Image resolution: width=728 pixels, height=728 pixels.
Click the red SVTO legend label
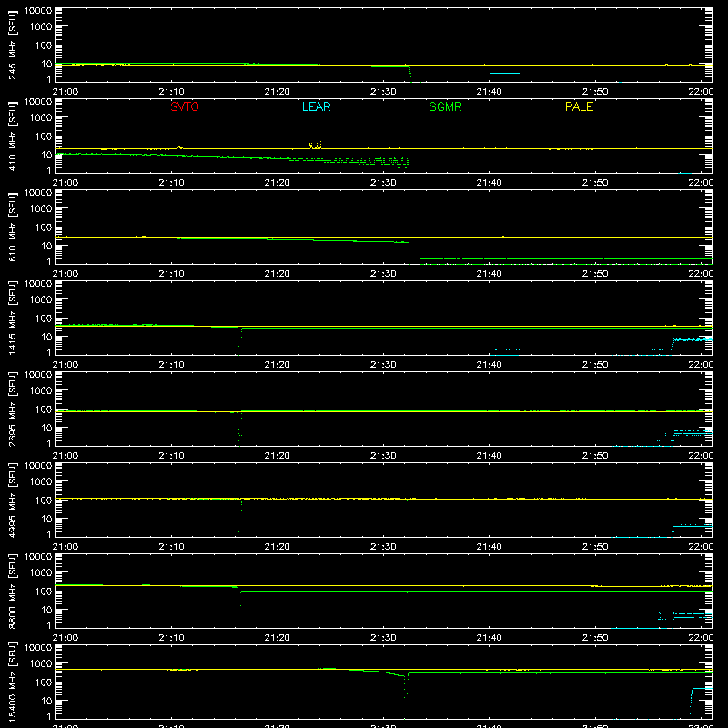click(x=185, y=106)
